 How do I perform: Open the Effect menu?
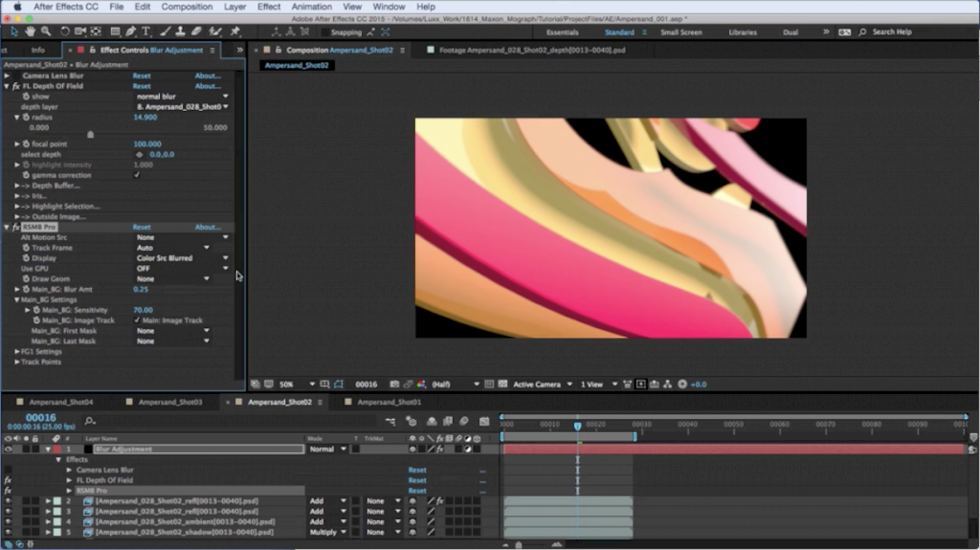coord(268,7)
